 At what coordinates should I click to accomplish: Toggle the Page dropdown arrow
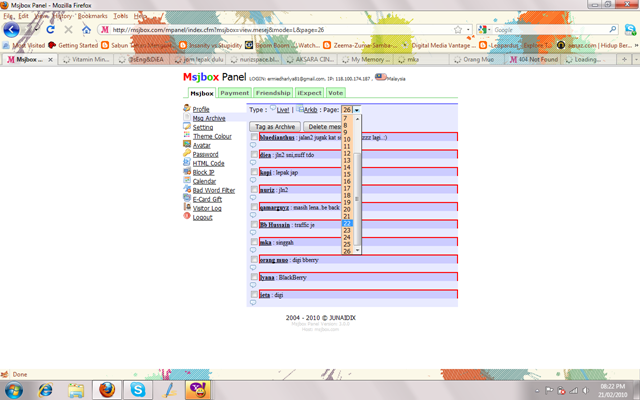point(357,110)
